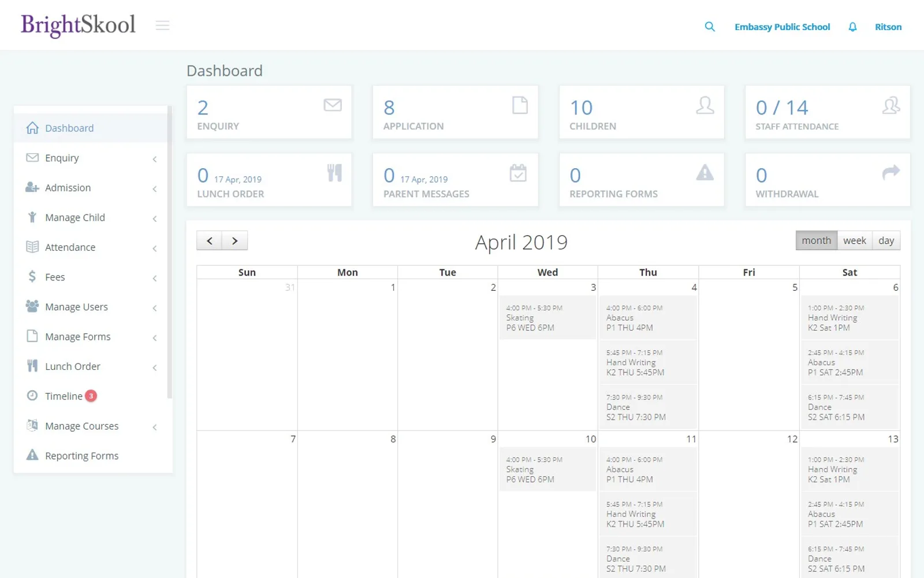The height and width of the screenshot is (578, 924).
Task: Click the Fees dollar icon
Action: [x=32, y=277]
